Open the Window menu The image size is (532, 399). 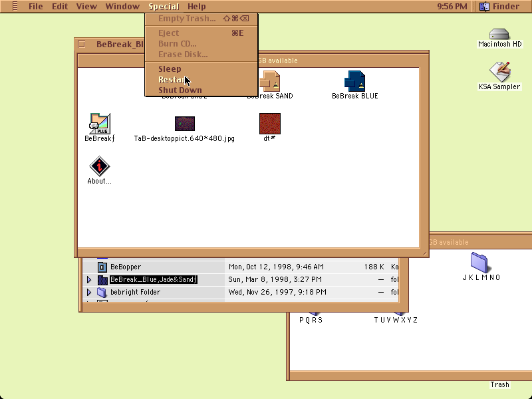click(122, 7)
